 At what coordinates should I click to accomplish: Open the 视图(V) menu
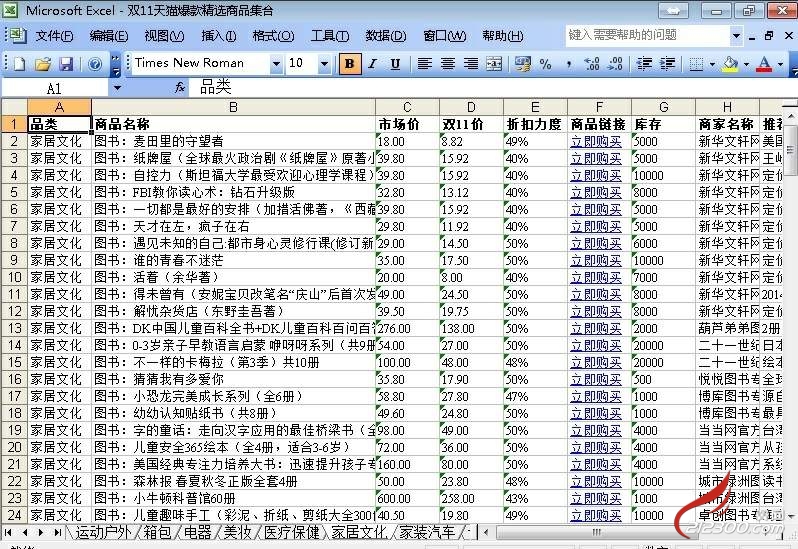point(164,36)
